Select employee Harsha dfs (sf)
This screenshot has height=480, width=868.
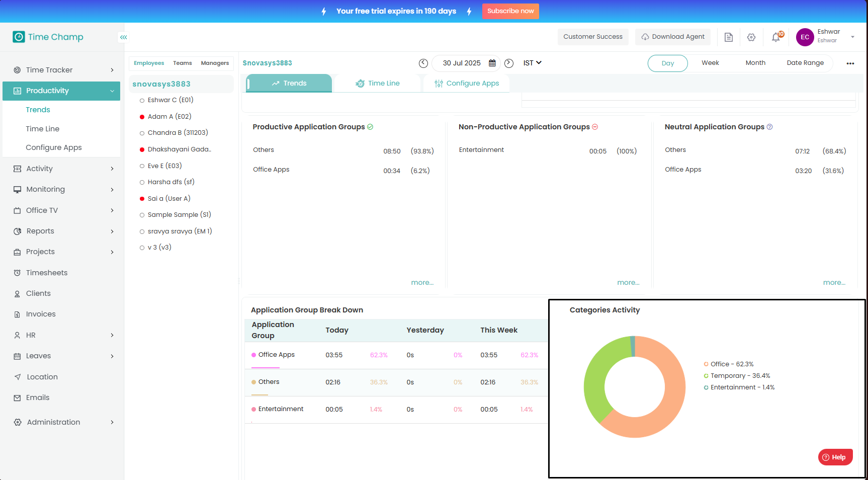coord(170,182)
